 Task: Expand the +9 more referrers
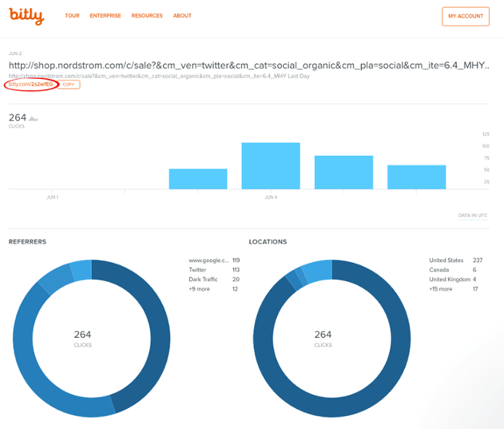213,289
